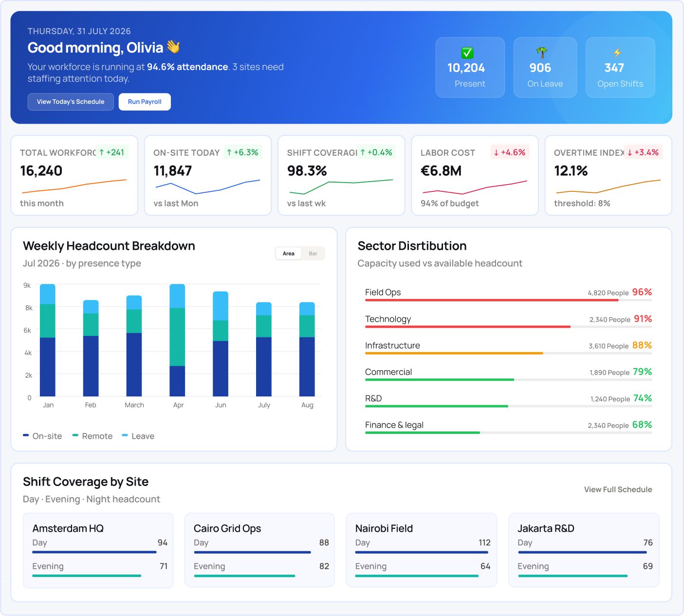Open View Today's Schedule

pyautogui.click(x=71, y=102)
